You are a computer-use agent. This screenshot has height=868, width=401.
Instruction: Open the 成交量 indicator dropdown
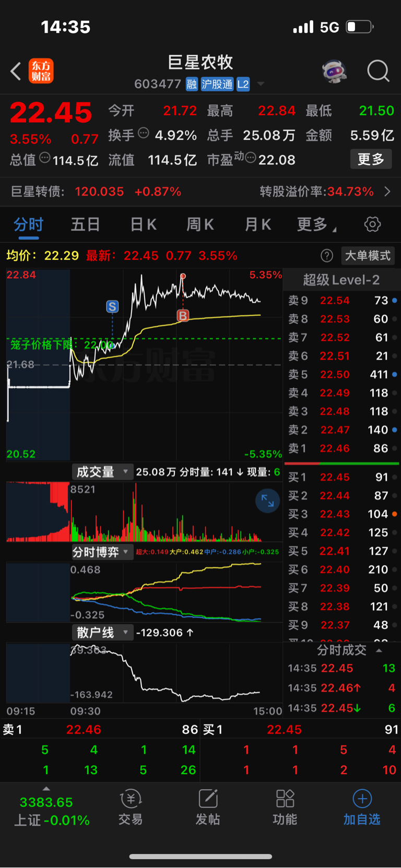(102, 472)
